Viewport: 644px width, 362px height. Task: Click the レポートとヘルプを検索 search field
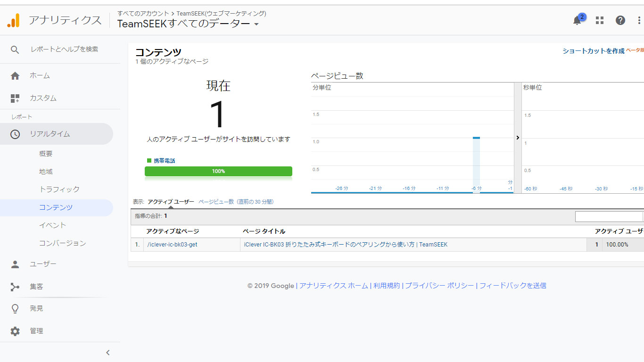(65, 49)
